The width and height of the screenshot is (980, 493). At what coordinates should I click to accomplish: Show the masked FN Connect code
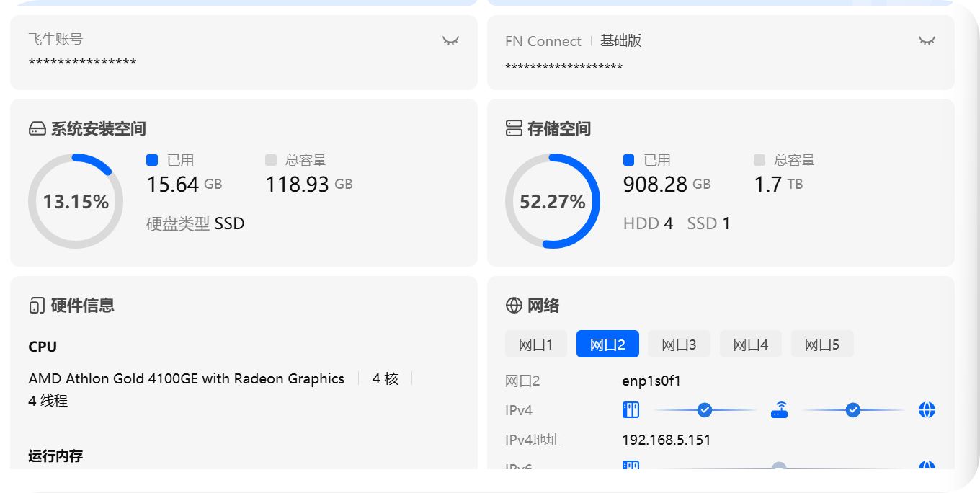(x=927, y=41)
